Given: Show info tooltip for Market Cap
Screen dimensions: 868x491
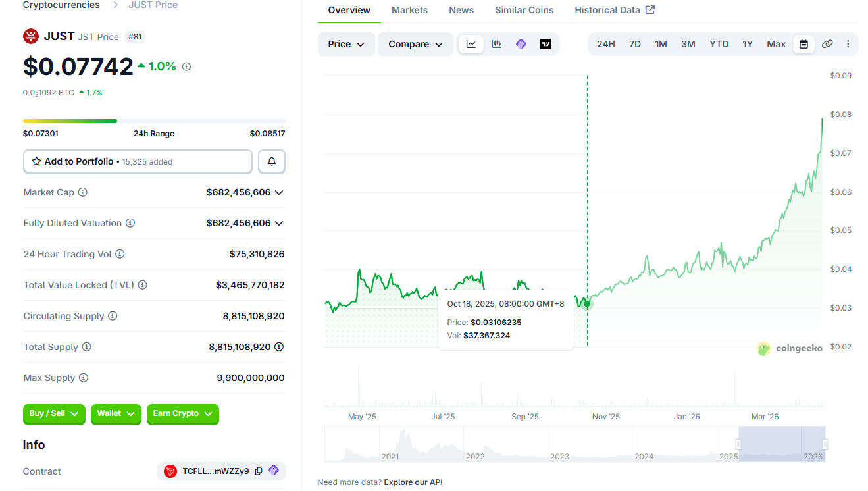Looking at the screenshot, I should (x=83, y=192).
